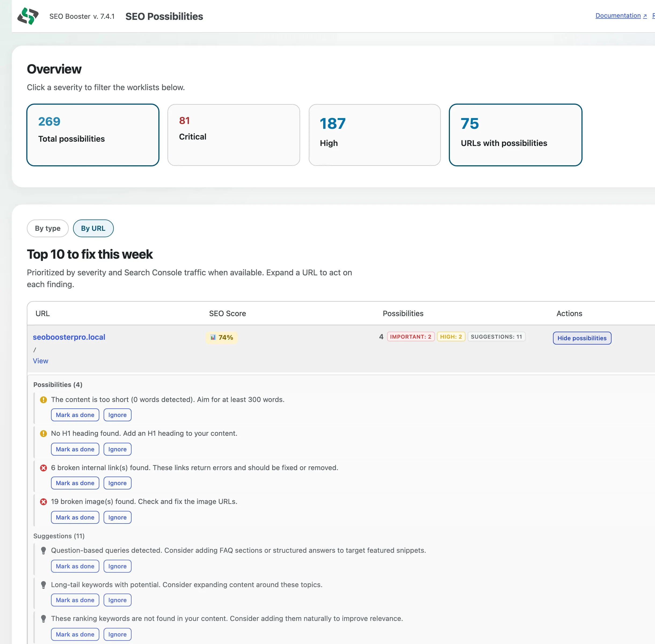Click the URL column header
The image size is (655, 644).
coord(43,313)
